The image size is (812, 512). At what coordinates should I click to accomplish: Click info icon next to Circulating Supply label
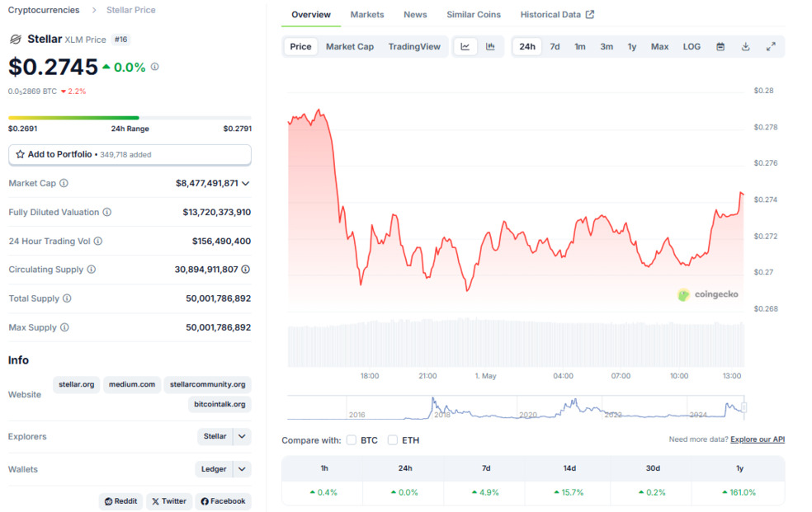(91, 270)
